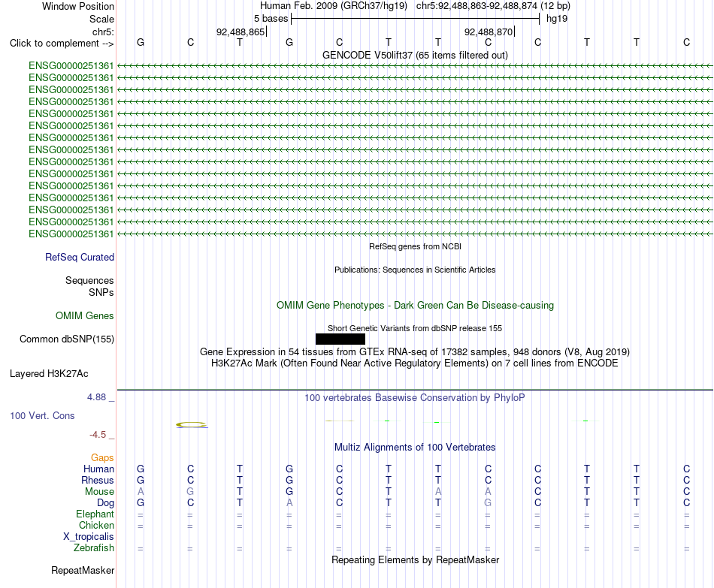Select the Rhesus species label
The height and width of the screenshot is (588, 714).
[98, 481]
